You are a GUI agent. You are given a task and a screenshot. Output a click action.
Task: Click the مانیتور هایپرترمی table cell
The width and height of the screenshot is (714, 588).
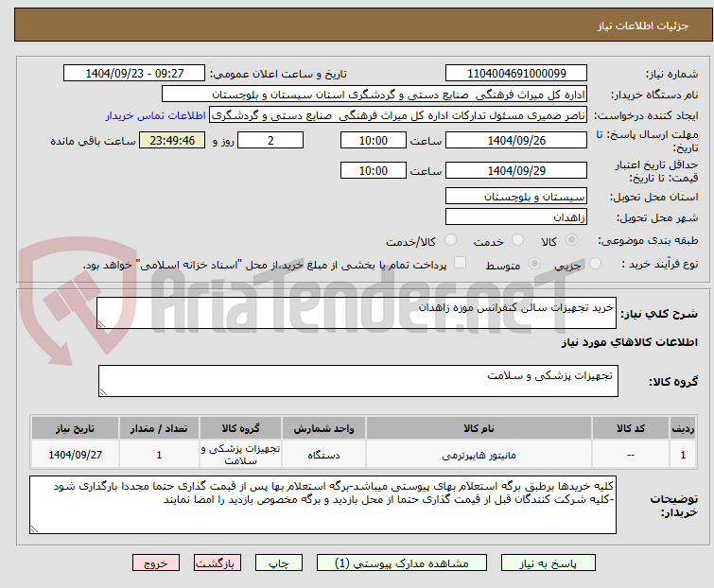pos(479,454)
